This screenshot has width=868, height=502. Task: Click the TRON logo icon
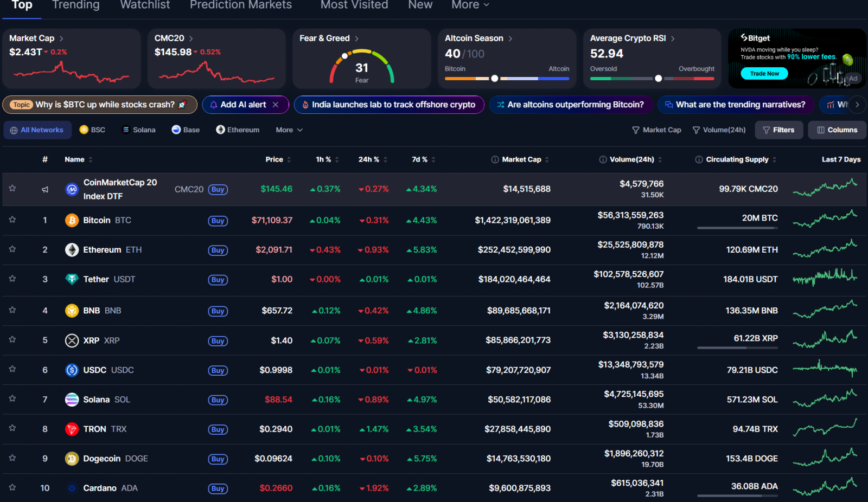pos(72,429)
